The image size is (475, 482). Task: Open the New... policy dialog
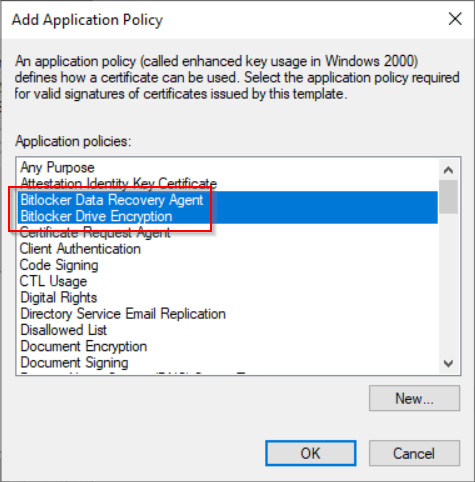pyautogui.click(x=414, y=398)
